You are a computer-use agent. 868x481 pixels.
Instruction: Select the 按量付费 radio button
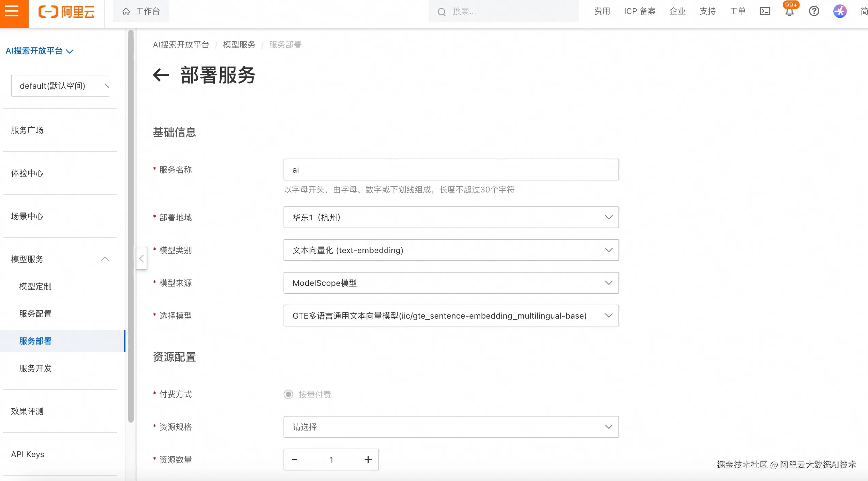[288, 394]
